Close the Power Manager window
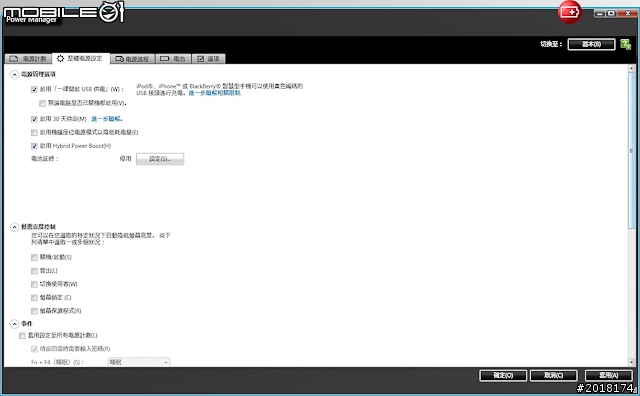This screenshot has width=640, height=396. click(627, 13)
